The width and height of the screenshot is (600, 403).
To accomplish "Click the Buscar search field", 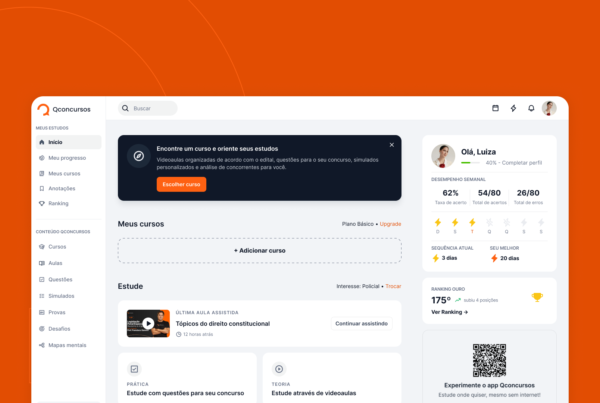I will (148, 108).
